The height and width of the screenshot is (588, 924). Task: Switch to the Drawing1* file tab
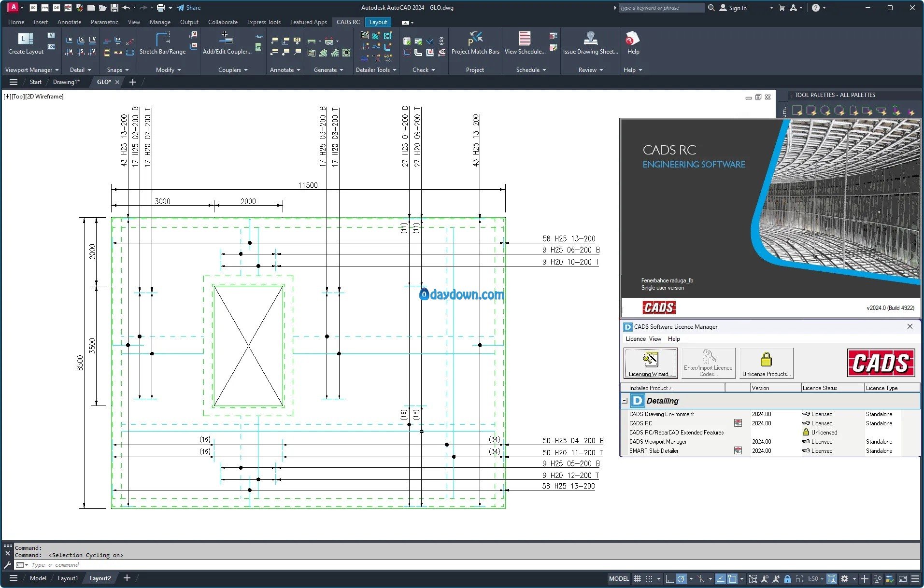click(x=66, y=82)
